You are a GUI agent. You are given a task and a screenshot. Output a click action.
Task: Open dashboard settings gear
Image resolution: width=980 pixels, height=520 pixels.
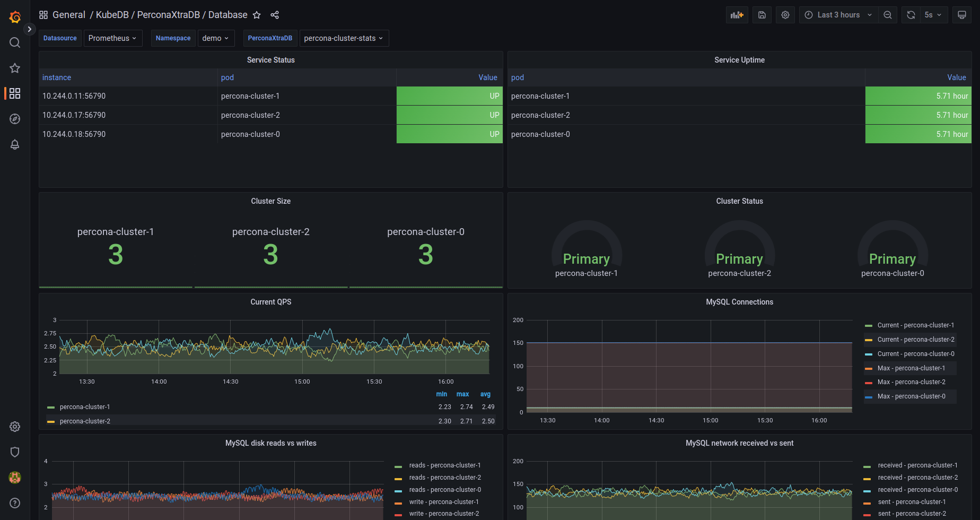(x=785, y=14)
